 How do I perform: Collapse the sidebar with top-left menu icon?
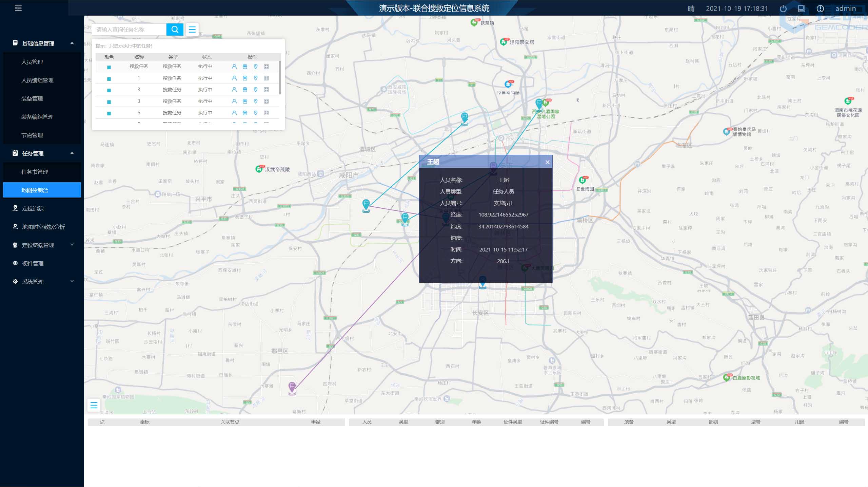[x=18, y=8]
